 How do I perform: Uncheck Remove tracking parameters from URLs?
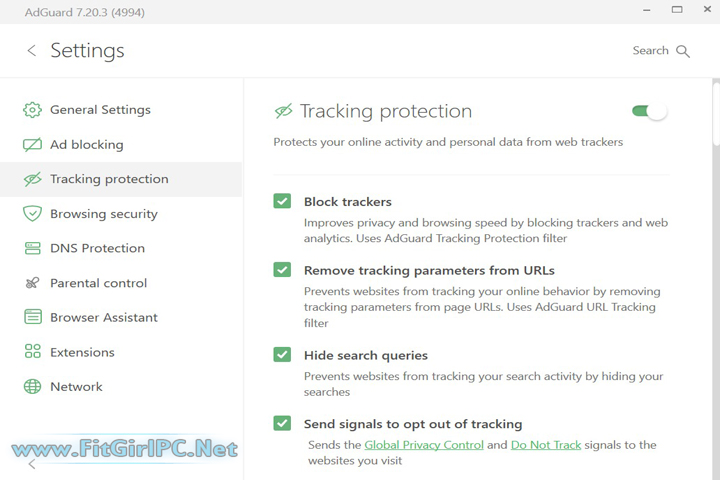pyautogui.click(x=282, y=270)
